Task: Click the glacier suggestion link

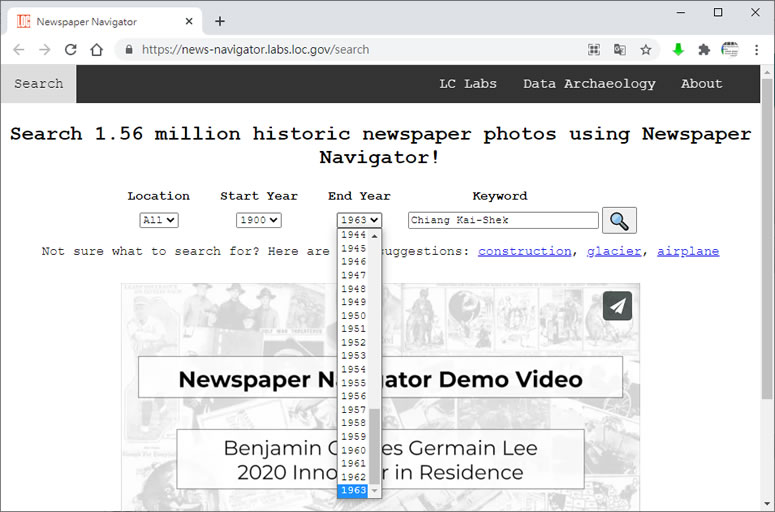Action: pos(614,251)
